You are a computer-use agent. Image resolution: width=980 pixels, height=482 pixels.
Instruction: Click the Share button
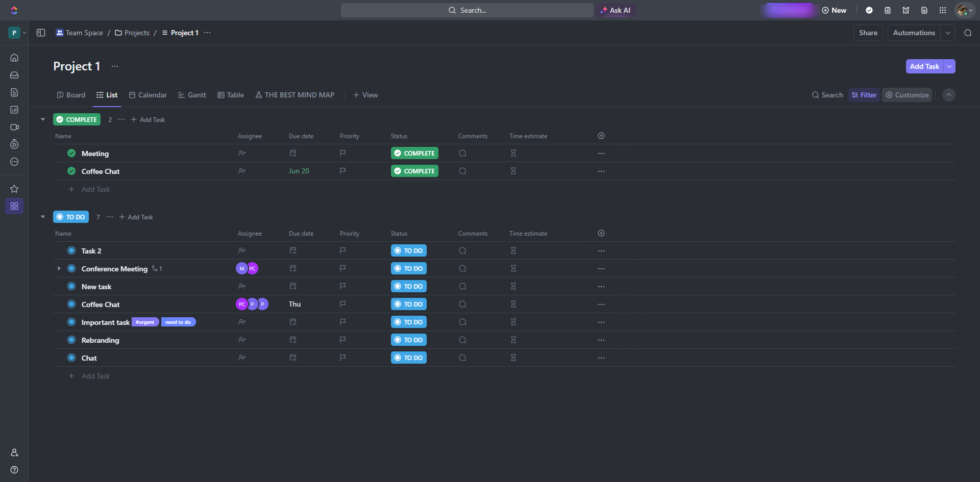[x=868, y=33]
